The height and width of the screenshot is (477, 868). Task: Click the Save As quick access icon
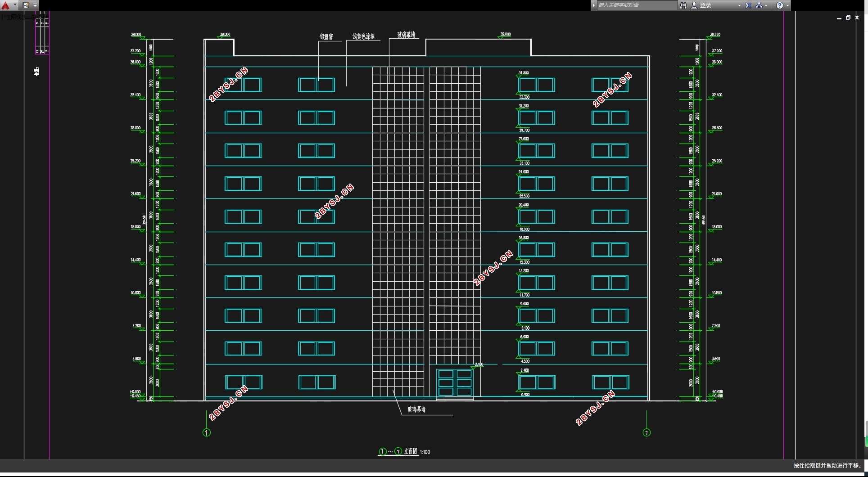26,5
